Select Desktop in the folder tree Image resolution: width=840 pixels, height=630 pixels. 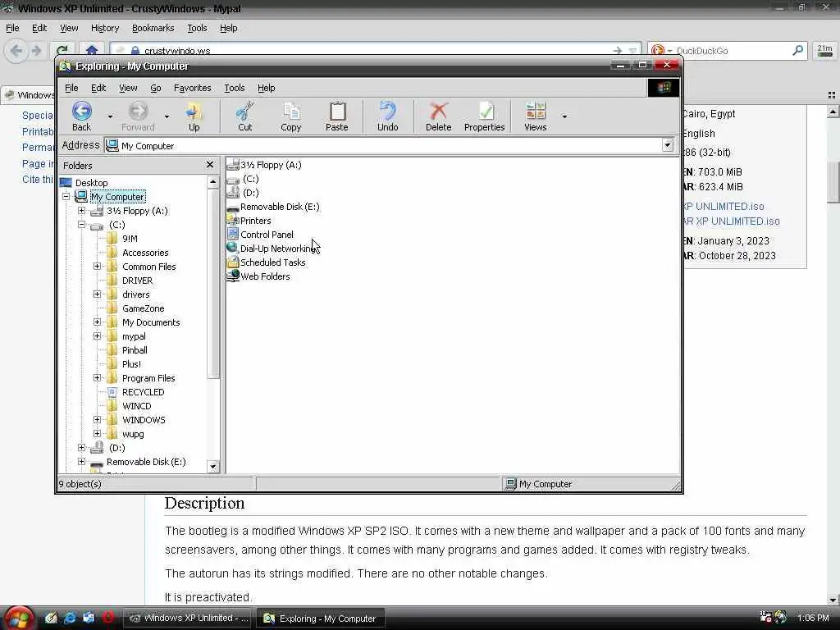tap(91, 183)
